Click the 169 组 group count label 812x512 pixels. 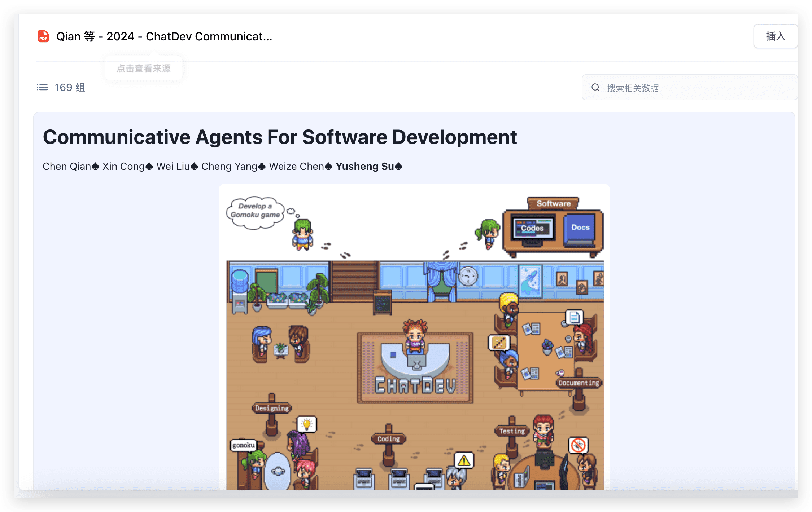point(70,87)
